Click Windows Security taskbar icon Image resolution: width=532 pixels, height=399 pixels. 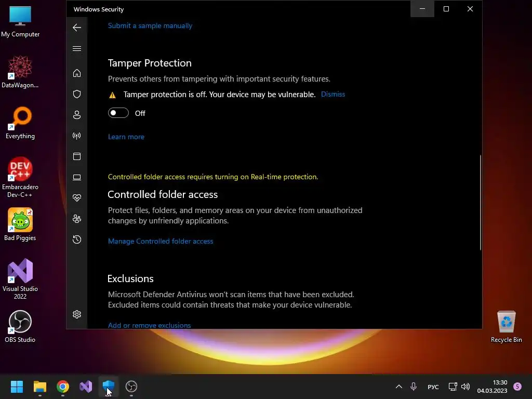109,387
